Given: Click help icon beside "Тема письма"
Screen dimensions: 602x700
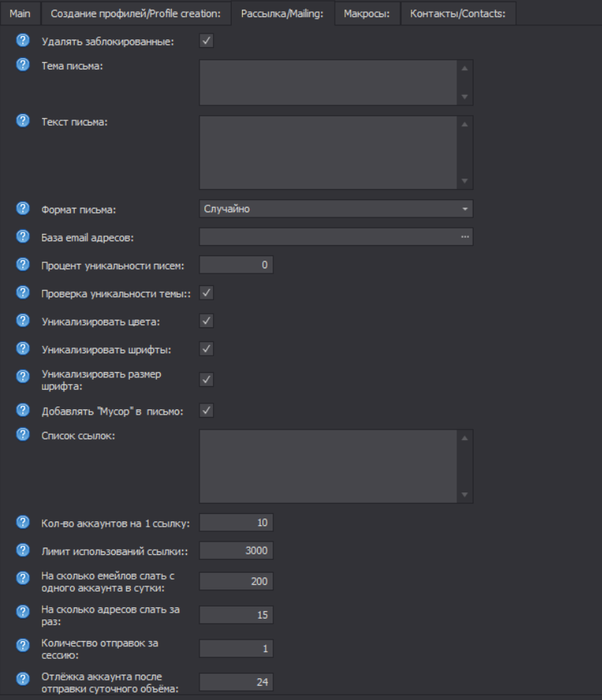Looking at the screenshot, I should [22, 64].
